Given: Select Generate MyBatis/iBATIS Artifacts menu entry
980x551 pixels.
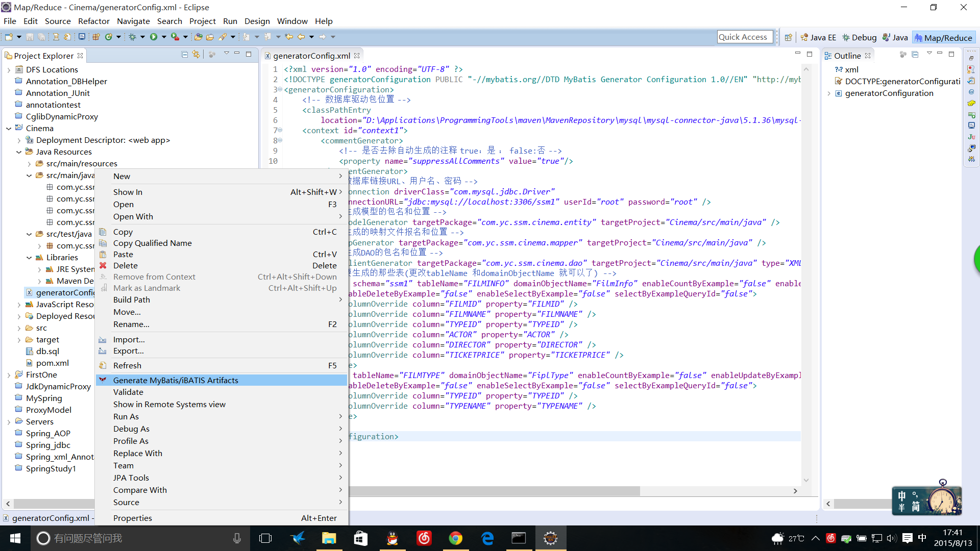Looking at the screenshot, I should 176,380.
